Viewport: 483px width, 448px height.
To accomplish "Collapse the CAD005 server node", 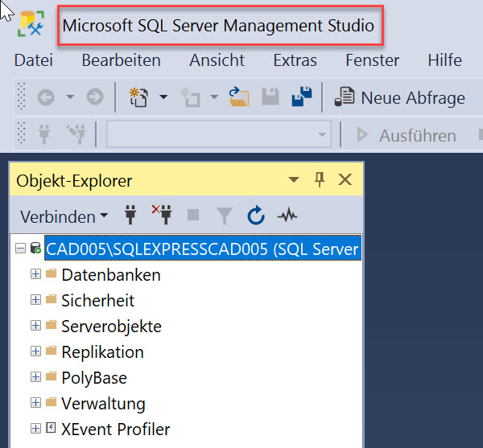I will point(21,249).
